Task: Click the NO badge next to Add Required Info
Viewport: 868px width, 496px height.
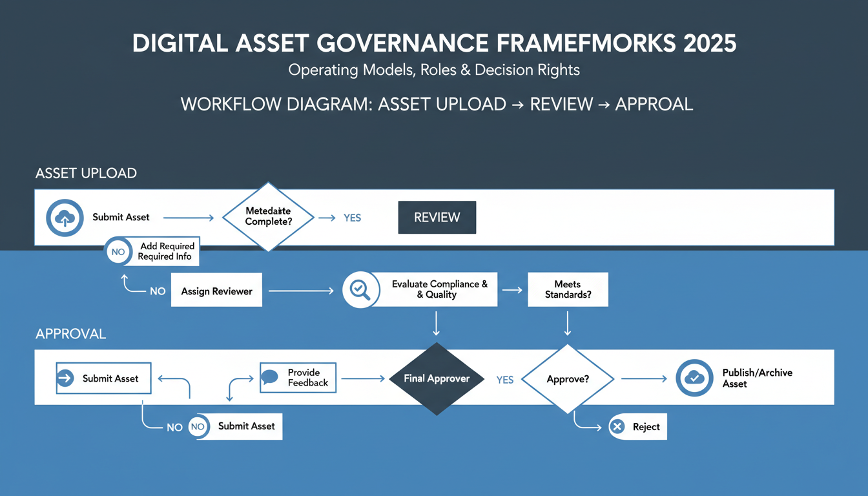Action: [x=118, y=251]
